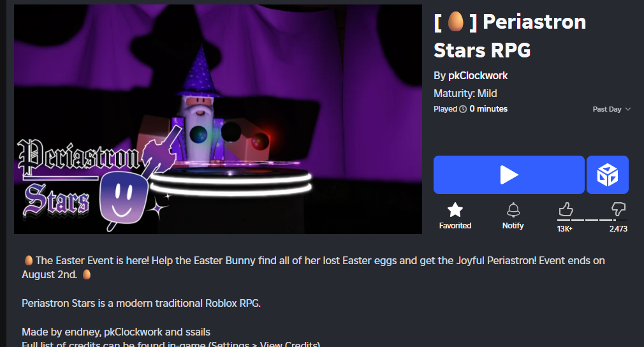
Task: Open pkClockwork creator profile link
Action: (x=478, y=75)
